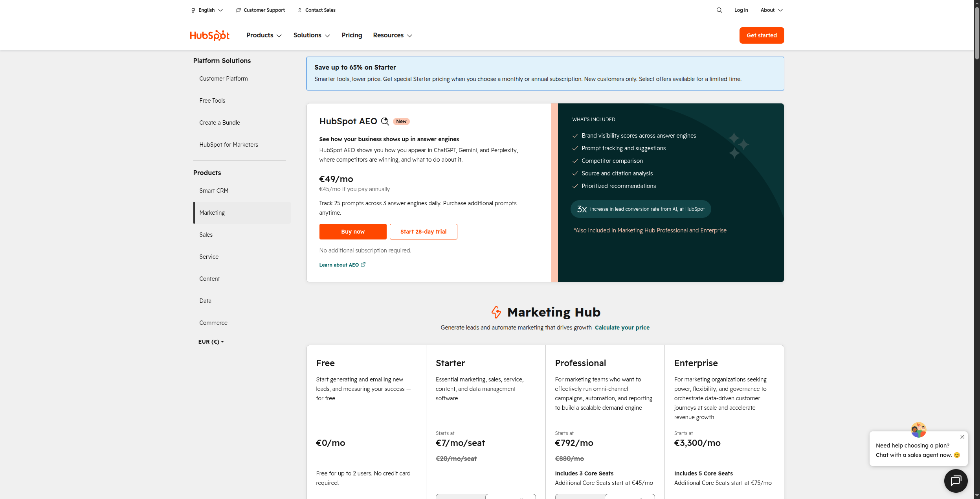Open the Products navigation dropdown
The image size is (980, 499).
pyautogui.click(x=264, y=35)
